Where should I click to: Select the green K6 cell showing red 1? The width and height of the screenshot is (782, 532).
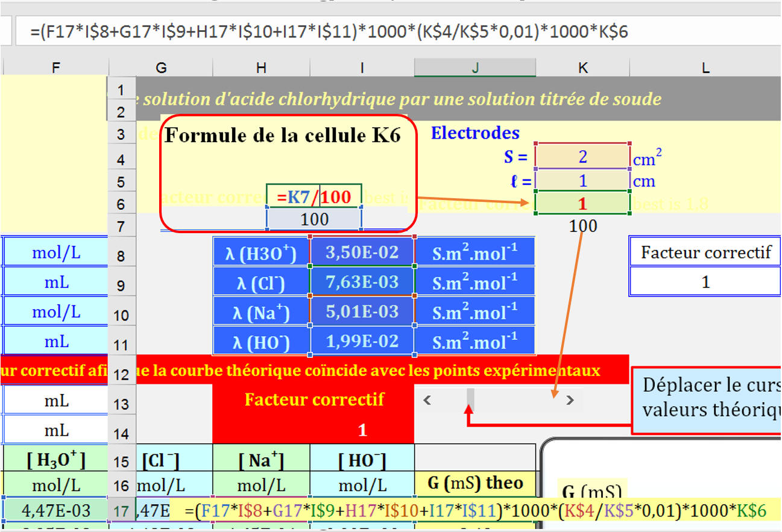[582, 204]
